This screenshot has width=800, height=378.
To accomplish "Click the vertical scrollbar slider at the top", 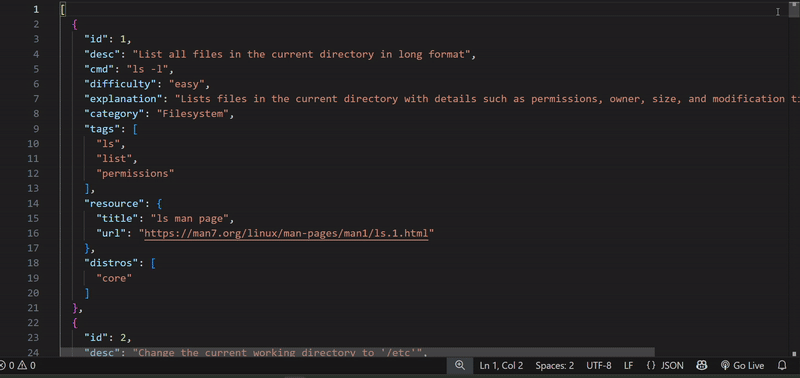I will 794,9.
